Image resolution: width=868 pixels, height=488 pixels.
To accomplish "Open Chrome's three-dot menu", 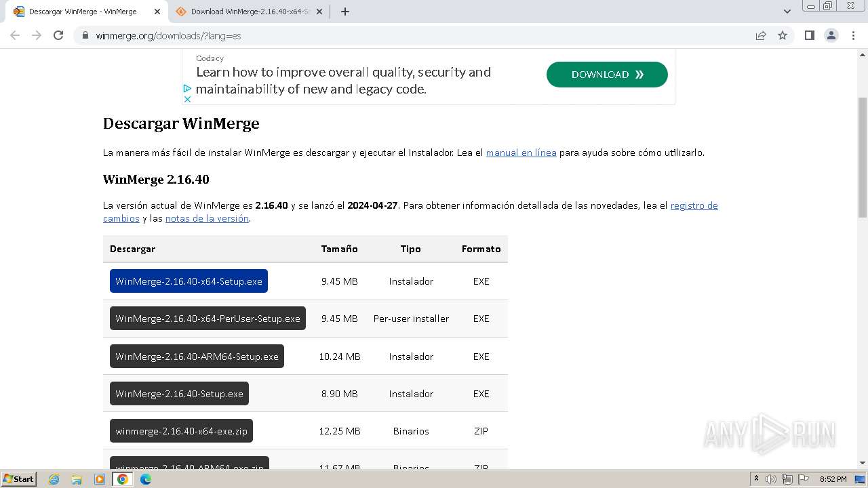I will click(853, 35).
